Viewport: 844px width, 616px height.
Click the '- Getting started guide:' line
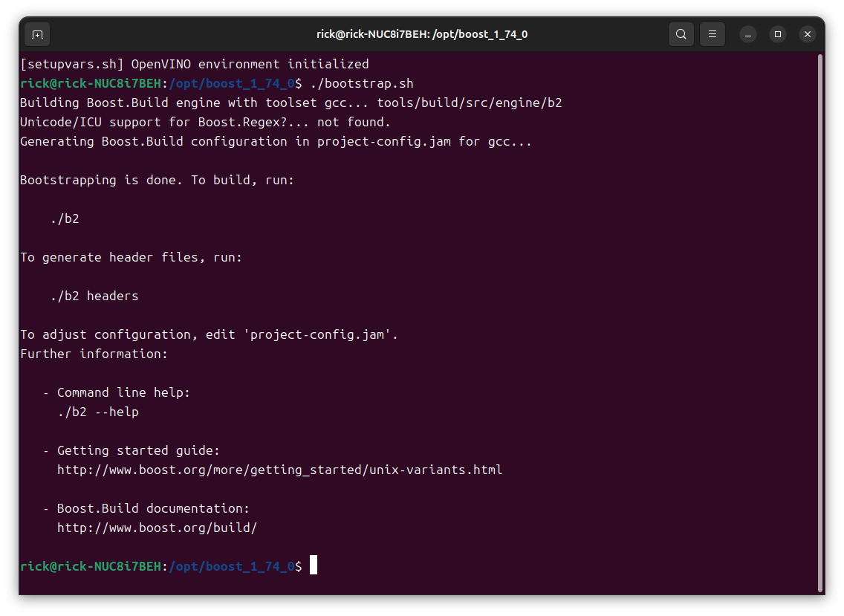click(x=132, y=451)
